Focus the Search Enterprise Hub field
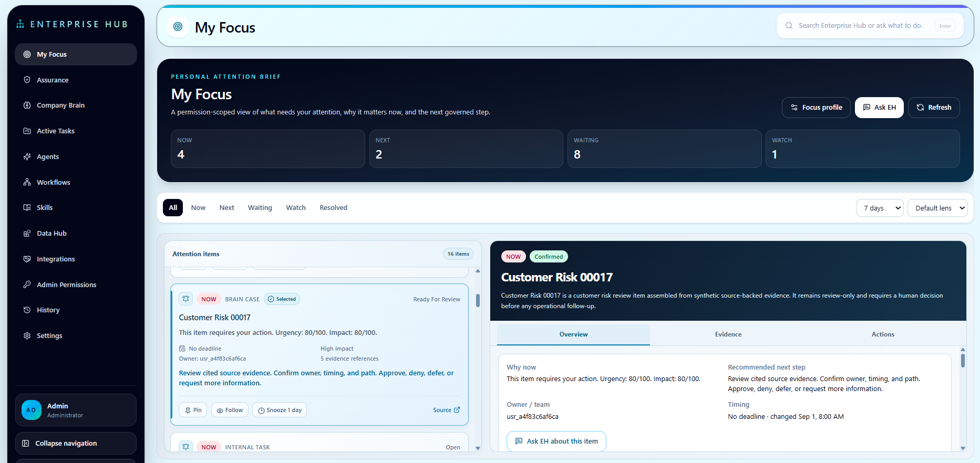Viewport: 980px width, 463px height. tap(870, 26)
